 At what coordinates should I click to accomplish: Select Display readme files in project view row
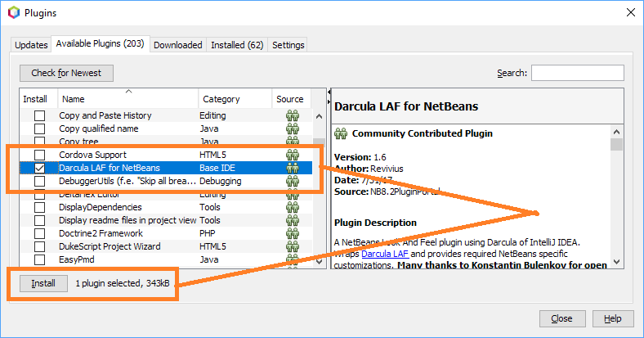(x=166, y=220)
